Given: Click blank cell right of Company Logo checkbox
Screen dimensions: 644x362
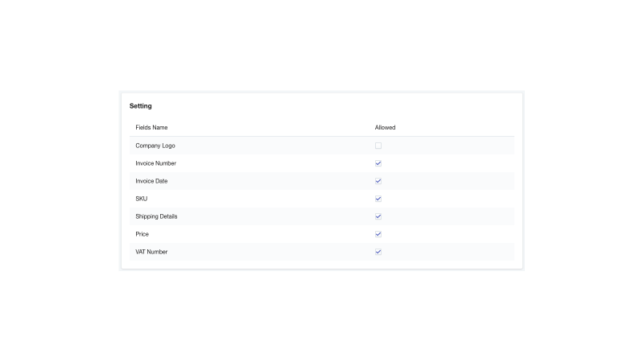Looking at the screenshot, I should [448, 146].
